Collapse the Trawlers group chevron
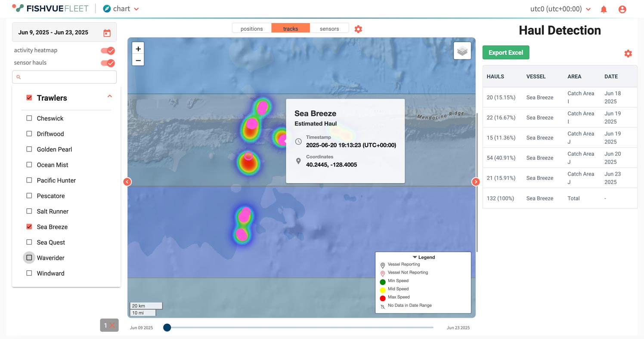The height and width of the screenshot is (339, 644). pyautogui.click(x=110, y=96)
